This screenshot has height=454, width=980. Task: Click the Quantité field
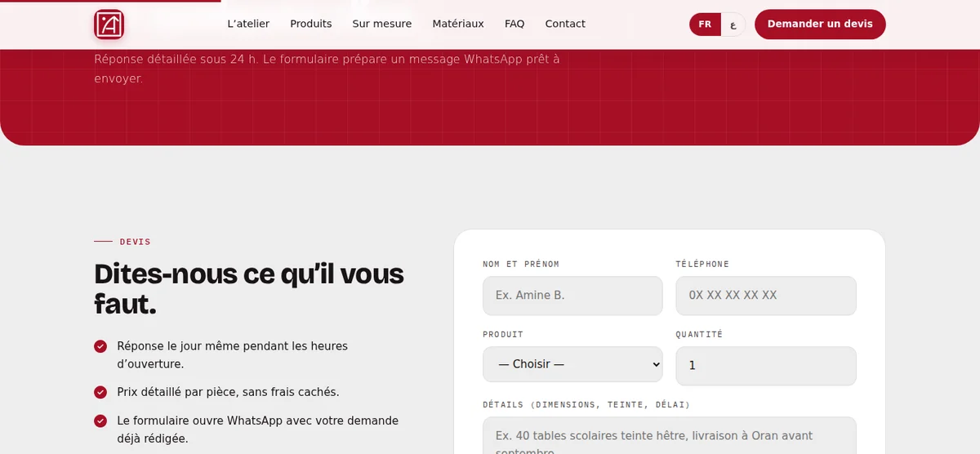pos(766,366)
